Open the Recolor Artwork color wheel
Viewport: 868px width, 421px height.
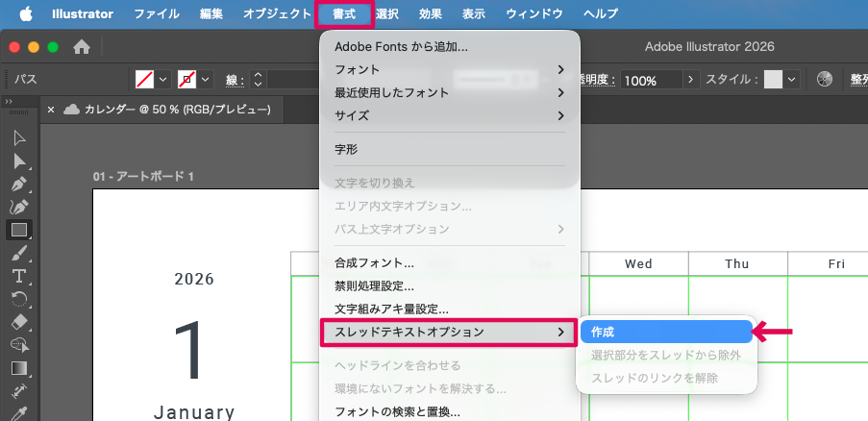pos(824,80)
